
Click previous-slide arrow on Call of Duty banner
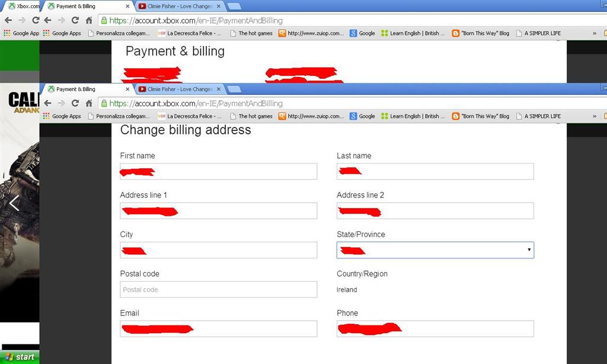click(x=14, y=203)
